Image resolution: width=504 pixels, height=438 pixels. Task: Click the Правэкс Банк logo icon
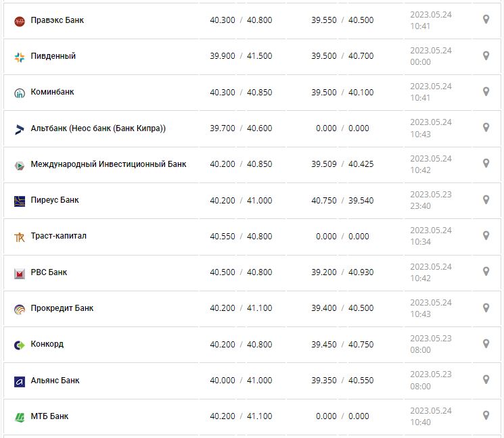[19, 21]
